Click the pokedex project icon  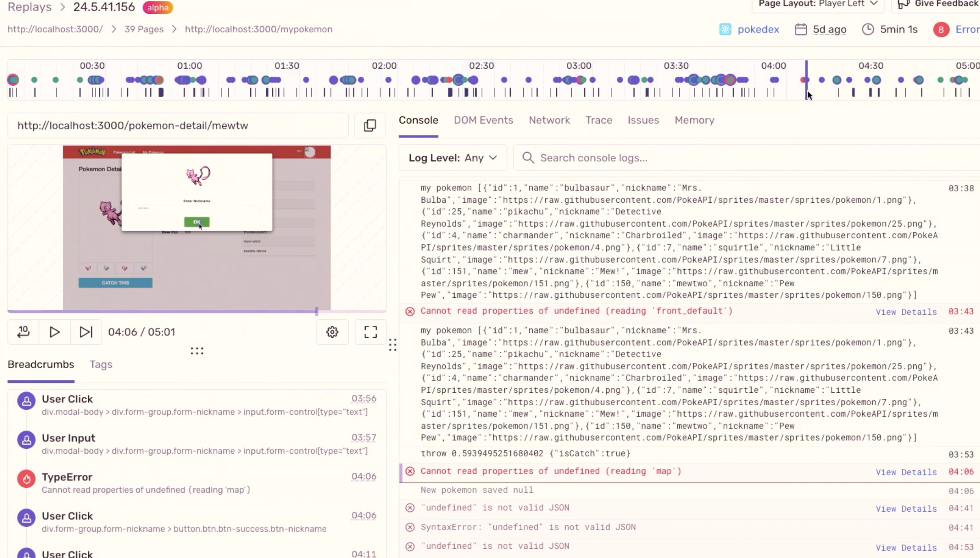725,29
